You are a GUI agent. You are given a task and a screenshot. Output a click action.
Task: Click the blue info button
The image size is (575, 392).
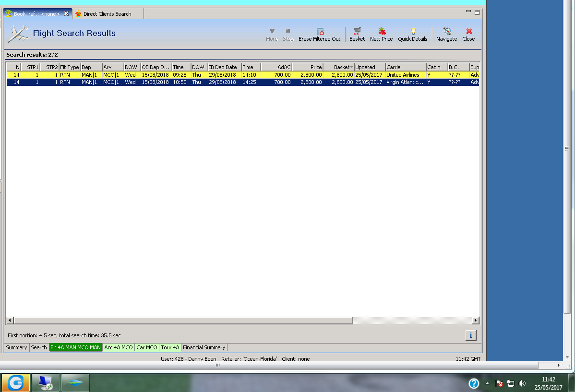click(x=471, y=335)
